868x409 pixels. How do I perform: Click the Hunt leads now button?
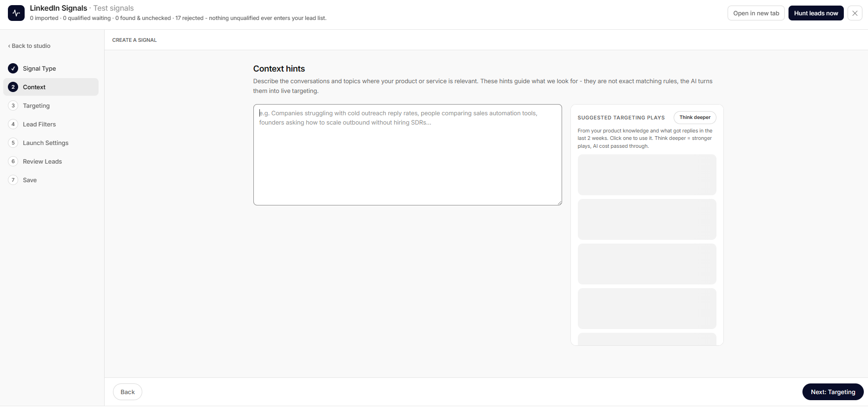coord(816,13)
